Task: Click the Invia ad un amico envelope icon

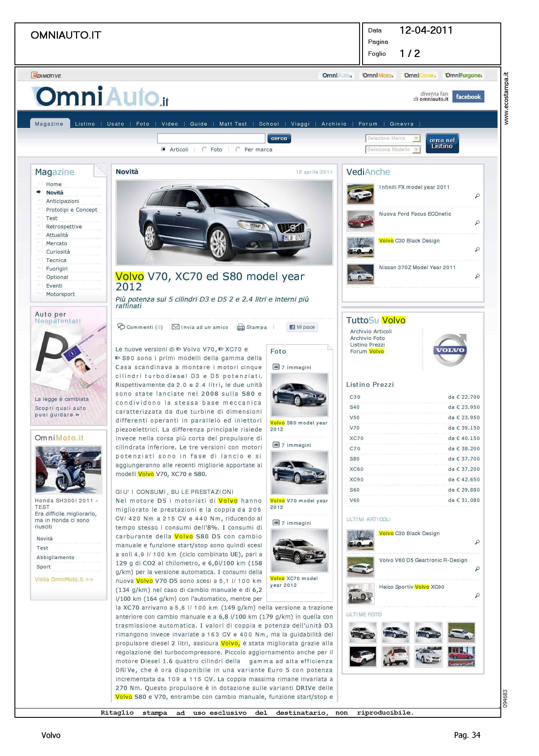Action: click(176, 327)
